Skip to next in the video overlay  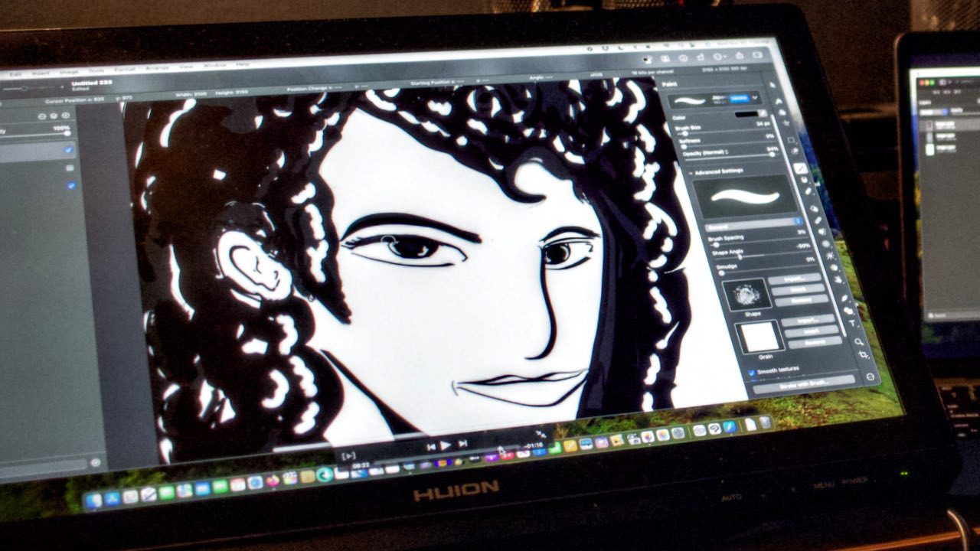[x=462, y=444]
